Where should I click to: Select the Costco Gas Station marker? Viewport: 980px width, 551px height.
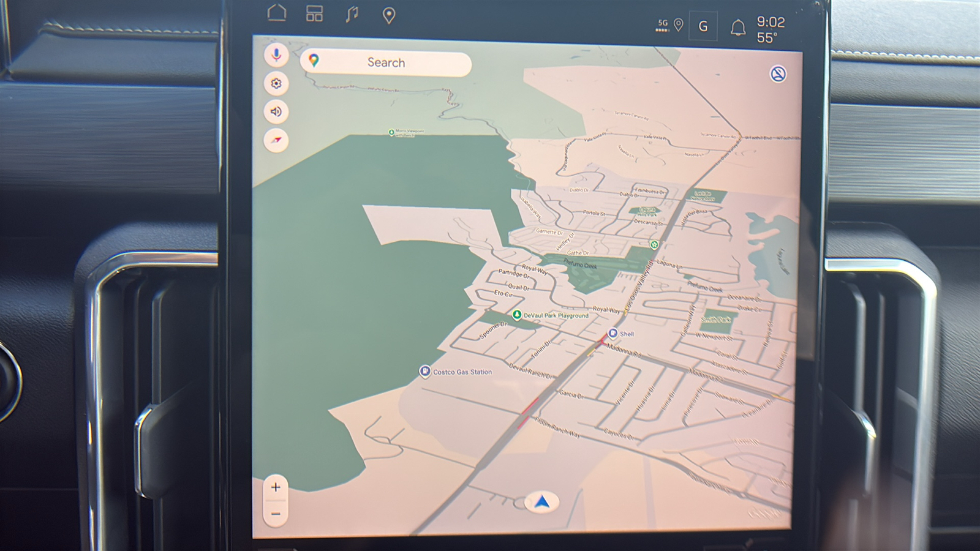425,372
